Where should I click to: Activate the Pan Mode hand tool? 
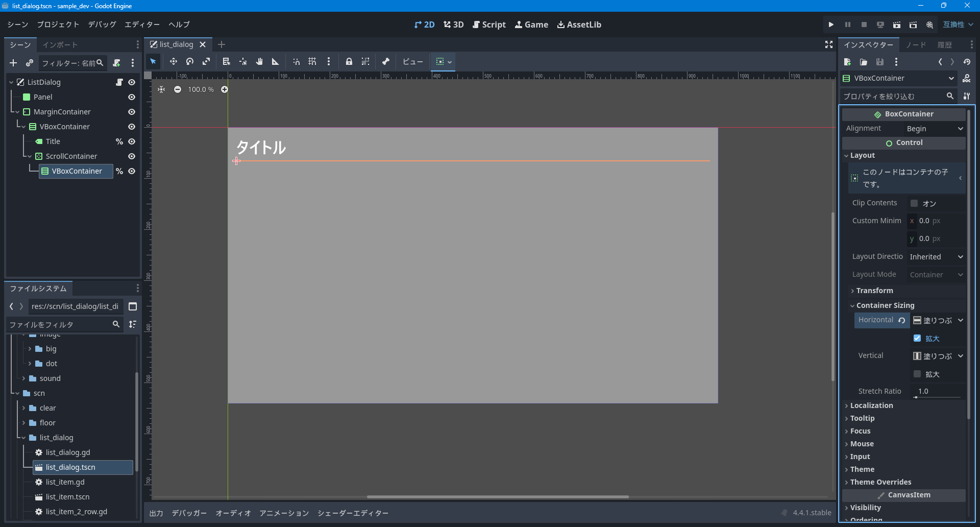click(259, 62)
